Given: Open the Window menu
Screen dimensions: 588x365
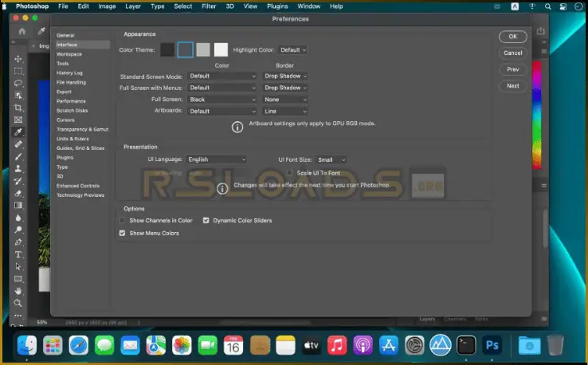Looking at the screenshot, I should click(308, 6).
